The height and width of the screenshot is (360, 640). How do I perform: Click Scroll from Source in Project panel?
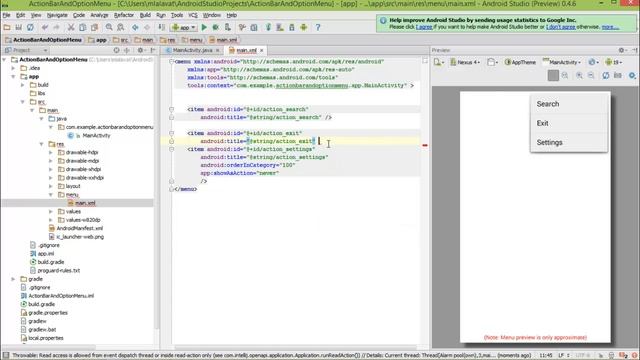click(117, 50)
